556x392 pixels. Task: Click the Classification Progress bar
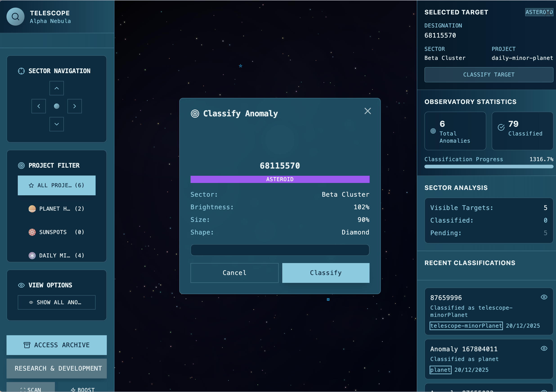(x=489, y=167)
